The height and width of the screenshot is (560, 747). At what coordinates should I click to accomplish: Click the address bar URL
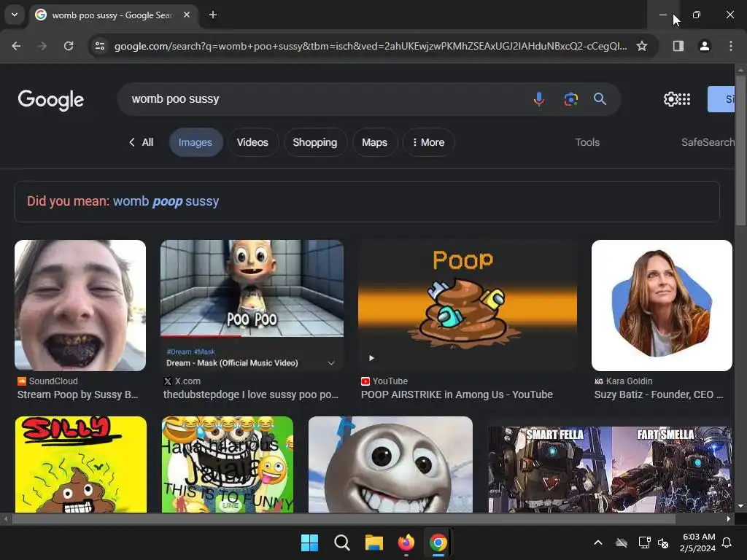click(x=370, y=46)
